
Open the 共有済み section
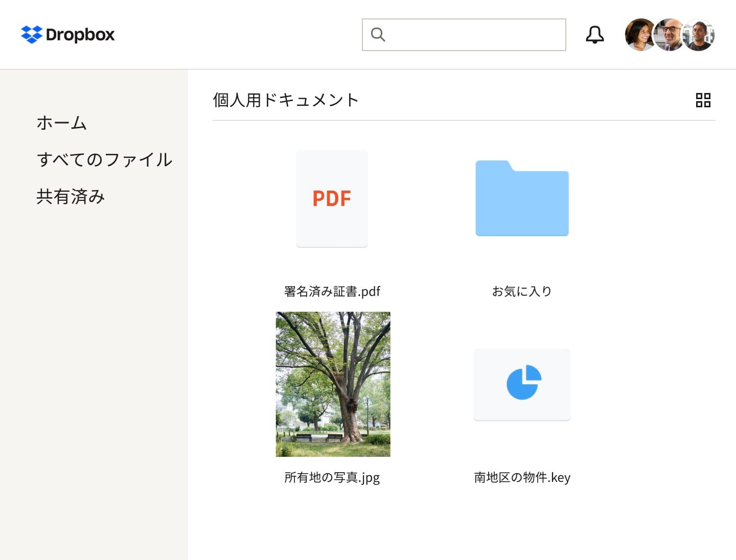pyautogui.click(x=71, y=196)
